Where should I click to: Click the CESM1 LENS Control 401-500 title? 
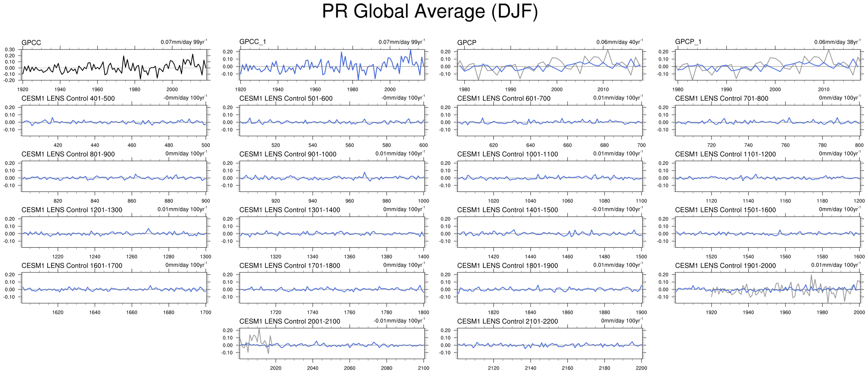click(68, 99)
